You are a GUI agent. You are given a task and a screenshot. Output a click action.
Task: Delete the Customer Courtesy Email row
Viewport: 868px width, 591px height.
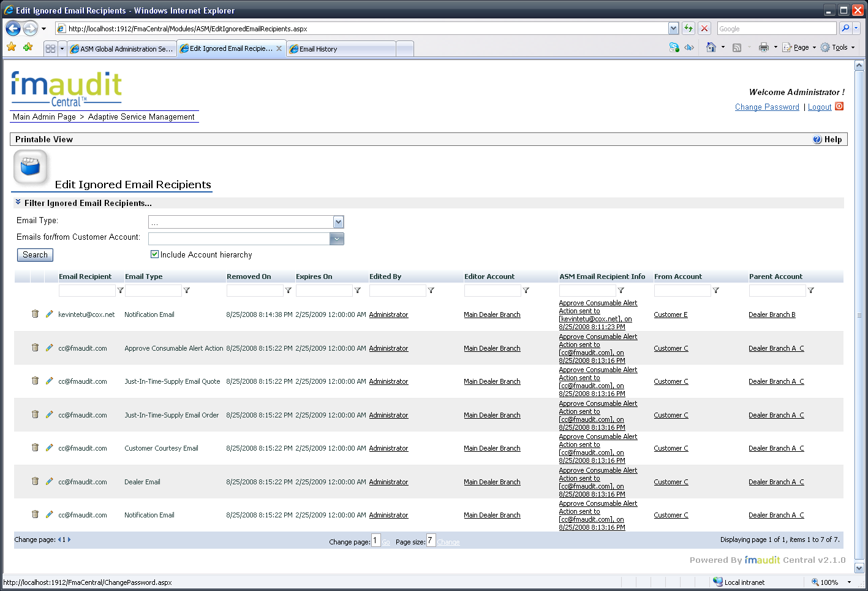[x=35, y=448]
